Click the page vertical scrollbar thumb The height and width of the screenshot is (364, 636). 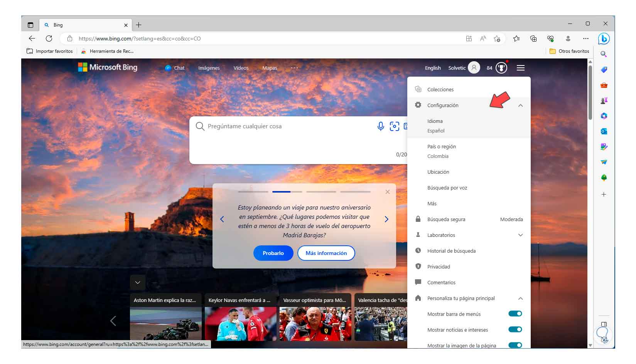tap(590, 92)
